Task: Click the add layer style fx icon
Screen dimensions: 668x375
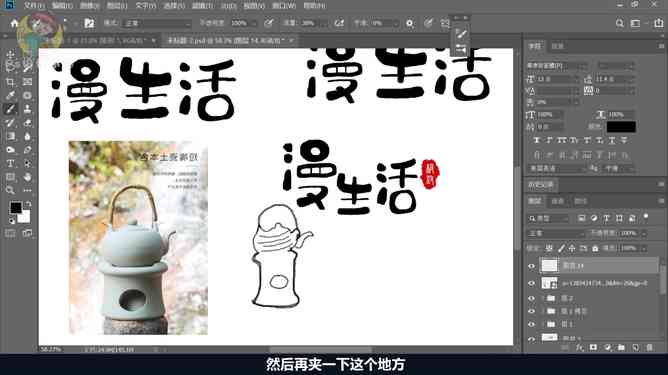Action: pos(579,348)
